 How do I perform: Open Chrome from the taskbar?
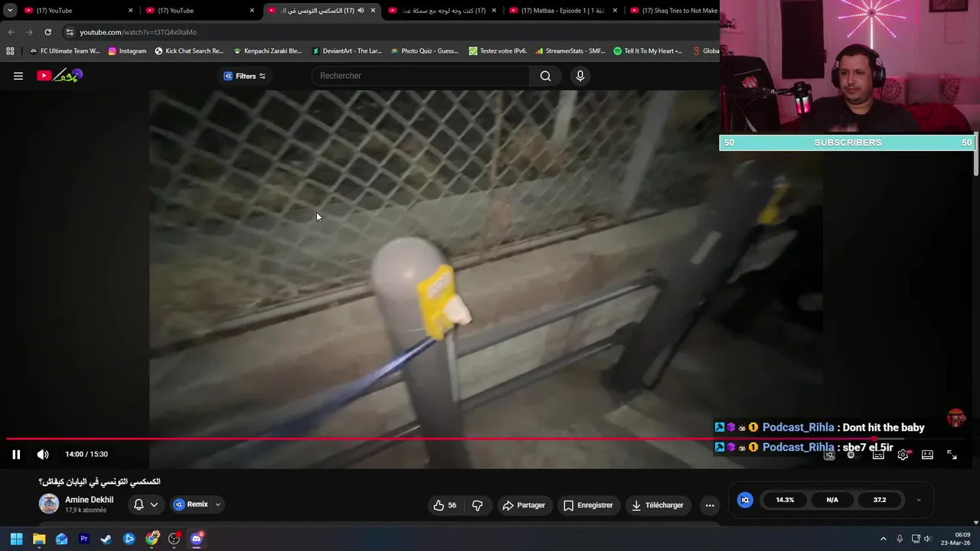pos(152,539)
